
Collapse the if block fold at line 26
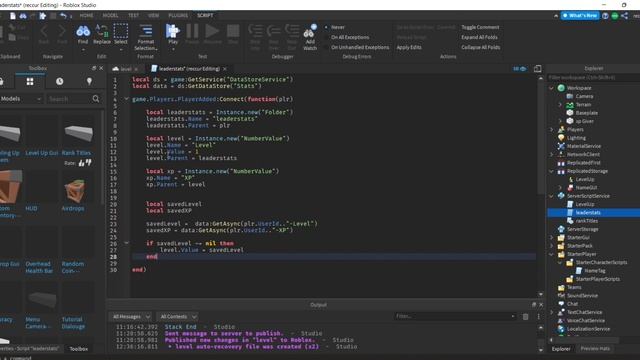[x=127, y=243]
